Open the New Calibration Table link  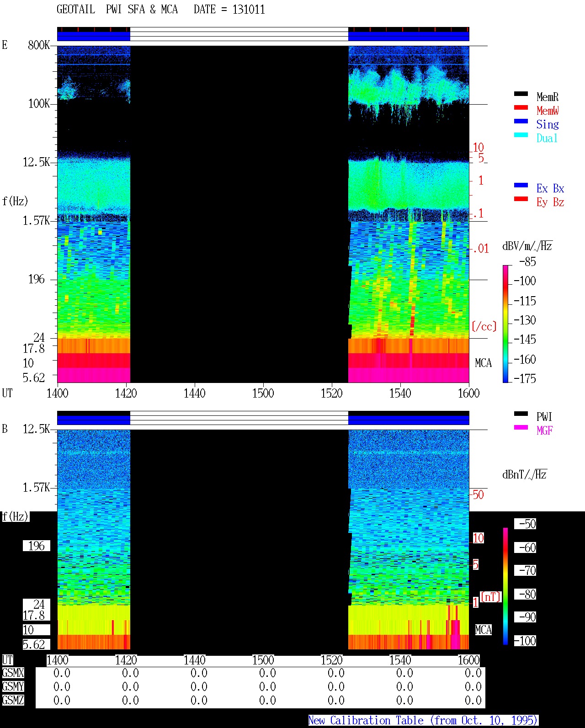point(423,721)
